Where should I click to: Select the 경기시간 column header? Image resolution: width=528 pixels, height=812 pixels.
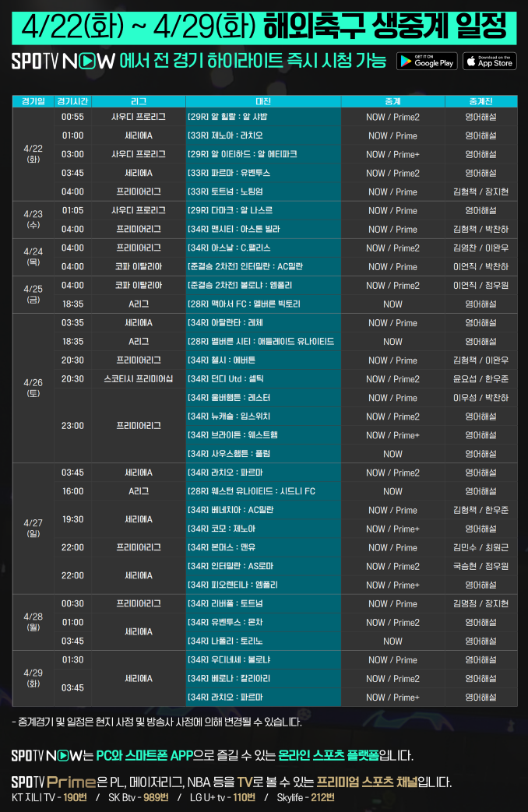coord(72,101)
